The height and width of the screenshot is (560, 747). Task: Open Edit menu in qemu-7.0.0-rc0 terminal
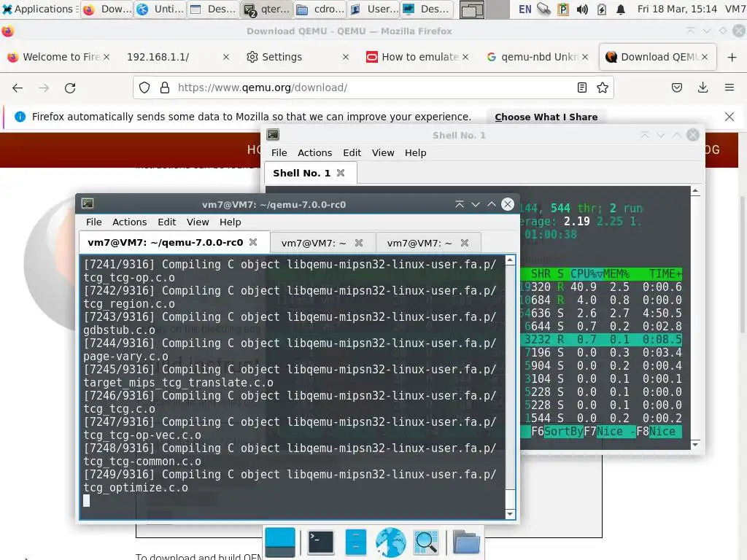(167, 222)
